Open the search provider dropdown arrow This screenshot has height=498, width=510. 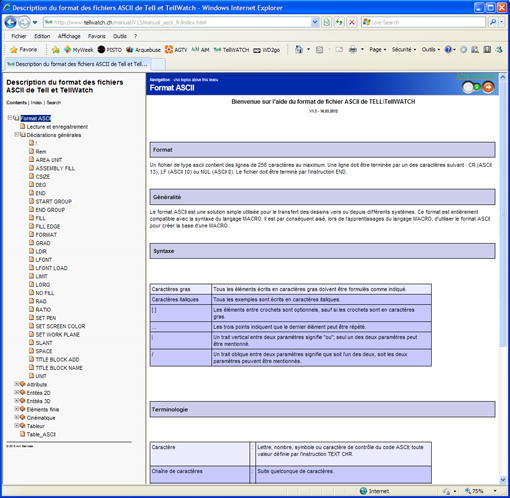[x=501, y=22]
